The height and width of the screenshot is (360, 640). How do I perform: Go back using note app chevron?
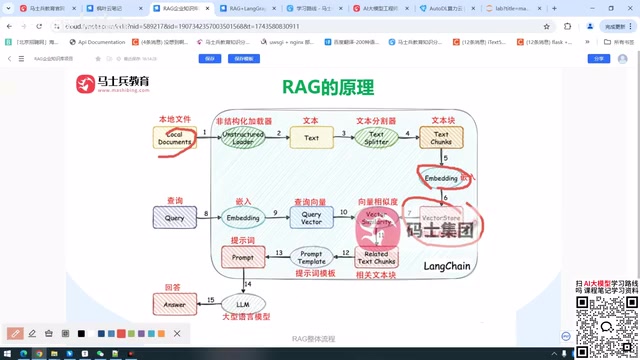click(9, 59)
